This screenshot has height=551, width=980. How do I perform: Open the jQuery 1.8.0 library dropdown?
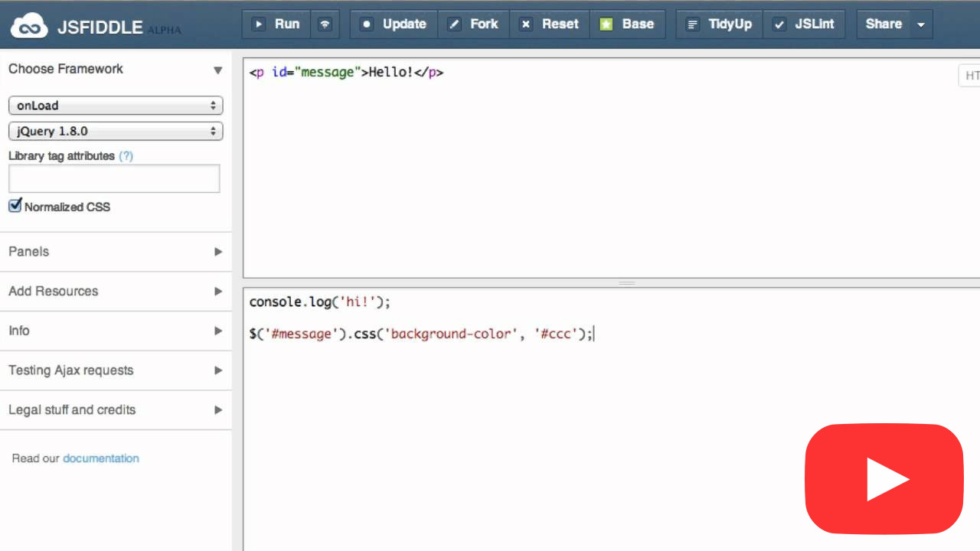[x=116, y=131]
